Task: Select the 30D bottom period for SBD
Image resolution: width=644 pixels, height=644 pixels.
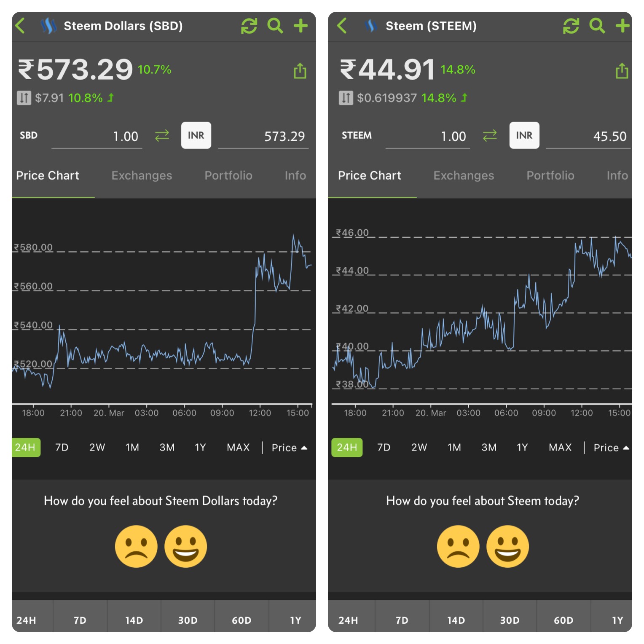Action: (188, 620)
